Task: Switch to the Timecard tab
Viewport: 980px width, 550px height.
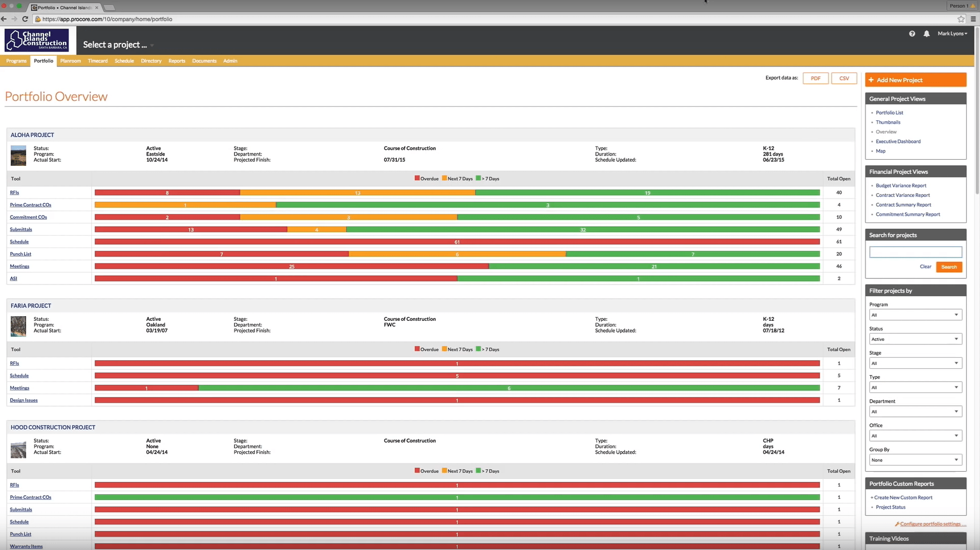Action: coord(97,61)
